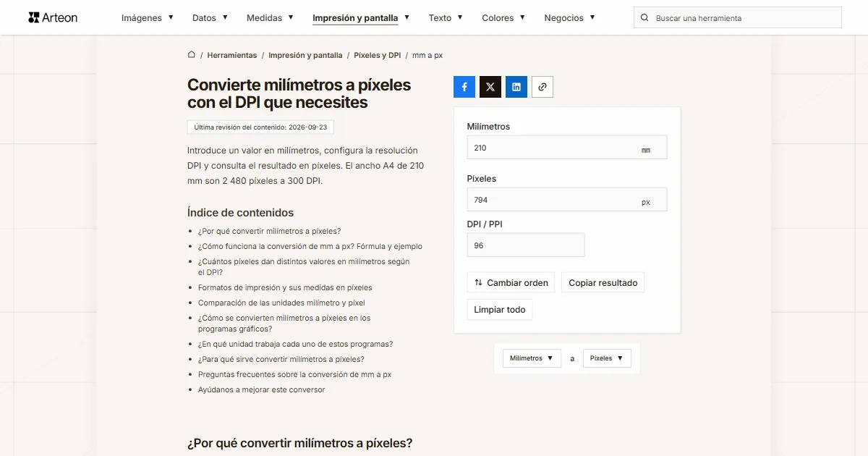
Task: Expand the Colores menu
Action: tap(503, 17)
